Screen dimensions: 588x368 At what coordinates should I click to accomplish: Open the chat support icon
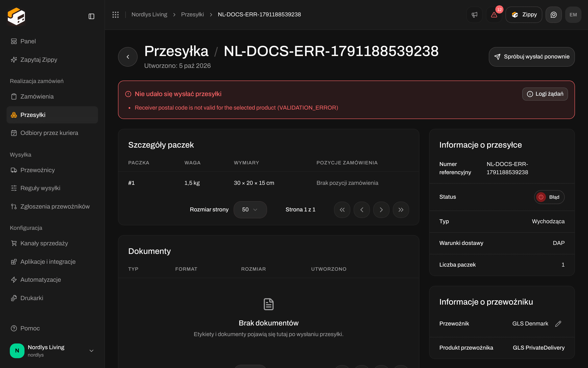[553, 15]
